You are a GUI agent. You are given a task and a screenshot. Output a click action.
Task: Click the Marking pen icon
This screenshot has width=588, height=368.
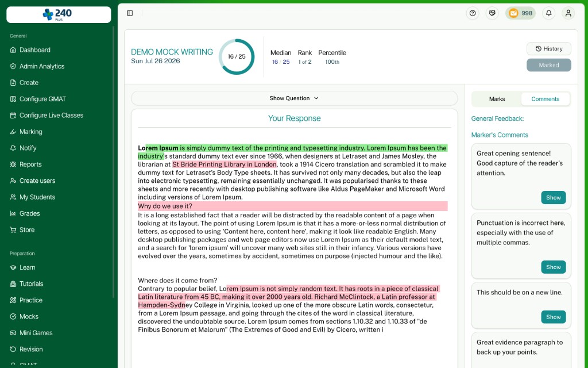[13, 132]
